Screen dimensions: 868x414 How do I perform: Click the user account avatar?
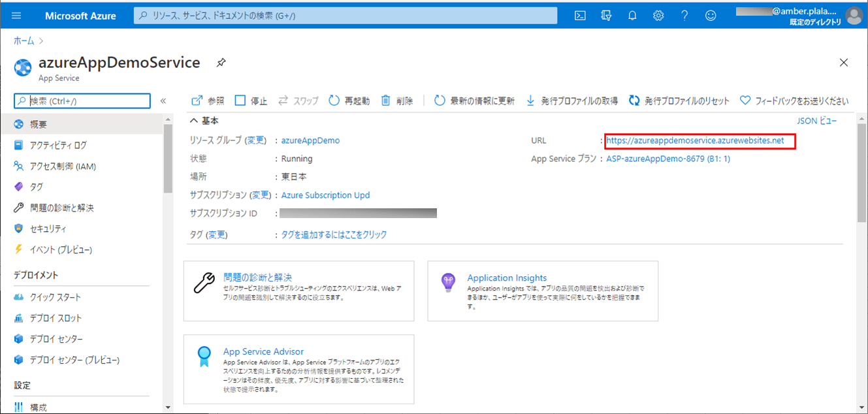pyautogui.click(x=854, y=16)
